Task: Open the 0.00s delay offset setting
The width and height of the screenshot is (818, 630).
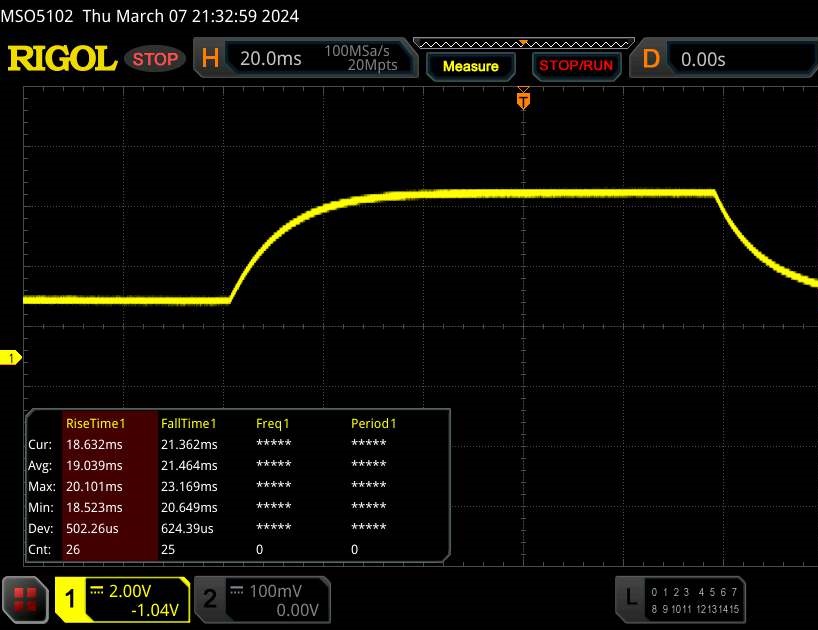Action: pos(738,59)
